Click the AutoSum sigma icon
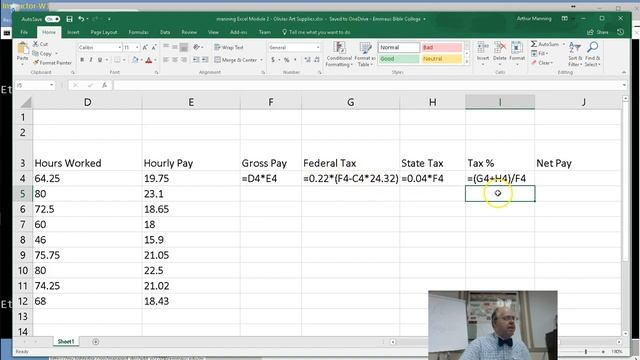The image size is (640, 360). [534, 44]
